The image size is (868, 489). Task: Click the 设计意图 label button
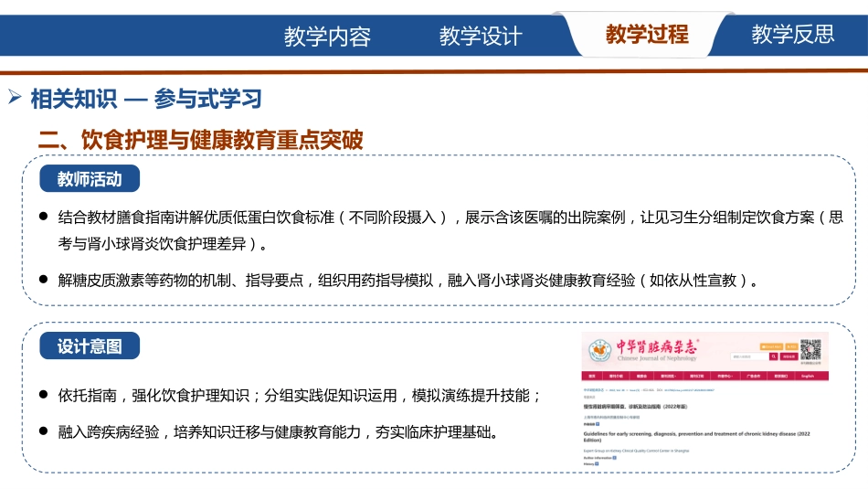click(90, 346)
